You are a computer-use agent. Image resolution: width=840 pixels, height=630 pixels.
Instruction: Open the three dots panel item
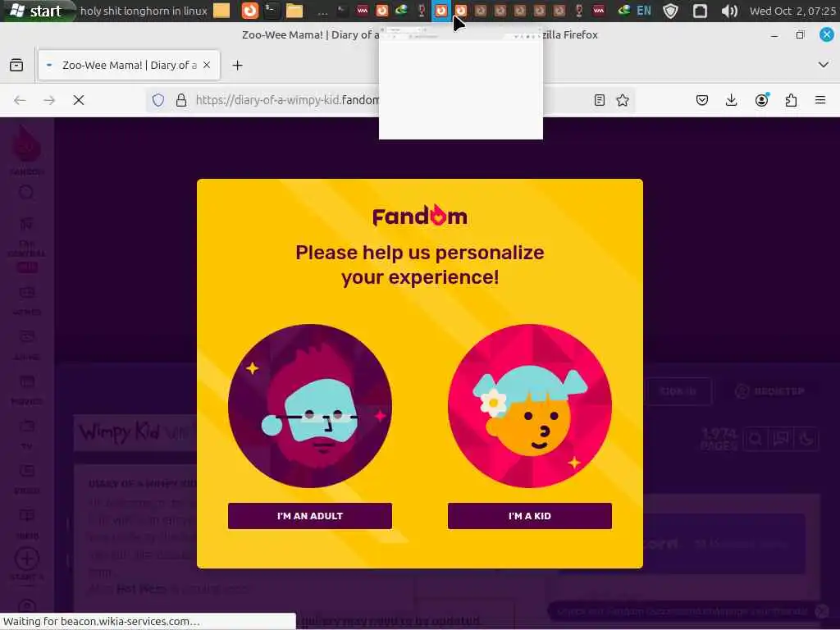pos(322,11)
